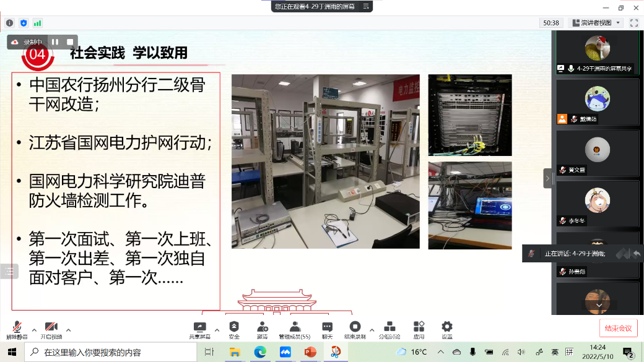Stop recording using the square button
The image size is (644, 362).
70,42
